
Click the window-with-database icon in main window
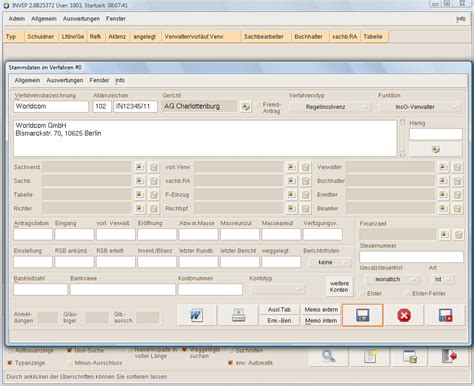[x=410, y=356]
